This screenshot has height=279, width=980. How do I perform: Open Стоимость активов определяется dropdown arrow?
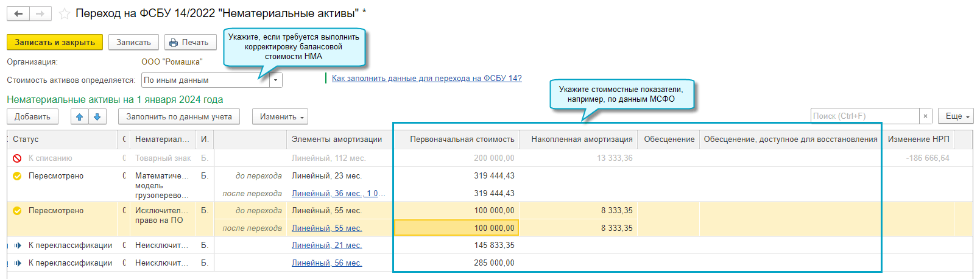point(276,80)
